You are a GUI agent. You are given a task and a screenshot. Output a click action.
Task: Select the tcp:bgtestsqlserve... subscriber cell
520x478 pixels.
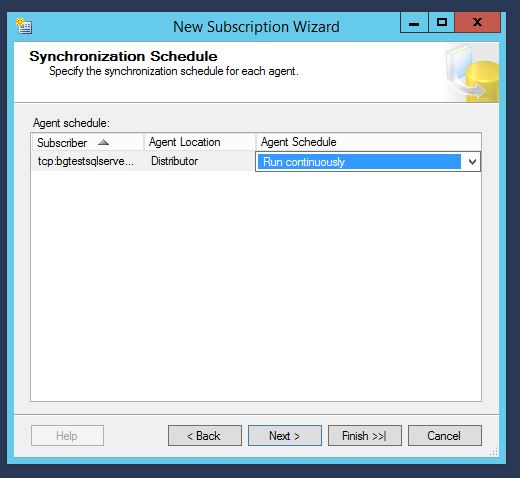pyautogui.click(x=87, y=161)
